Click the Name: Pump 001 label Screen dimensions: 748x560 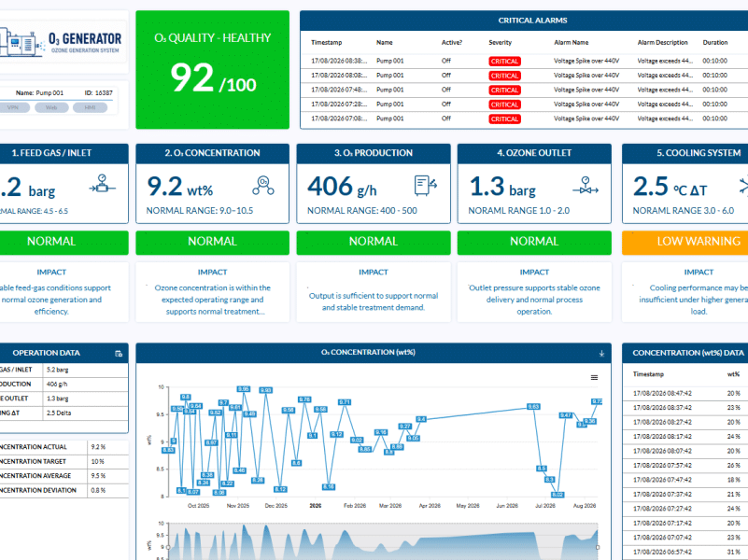[x=39, y=93]
